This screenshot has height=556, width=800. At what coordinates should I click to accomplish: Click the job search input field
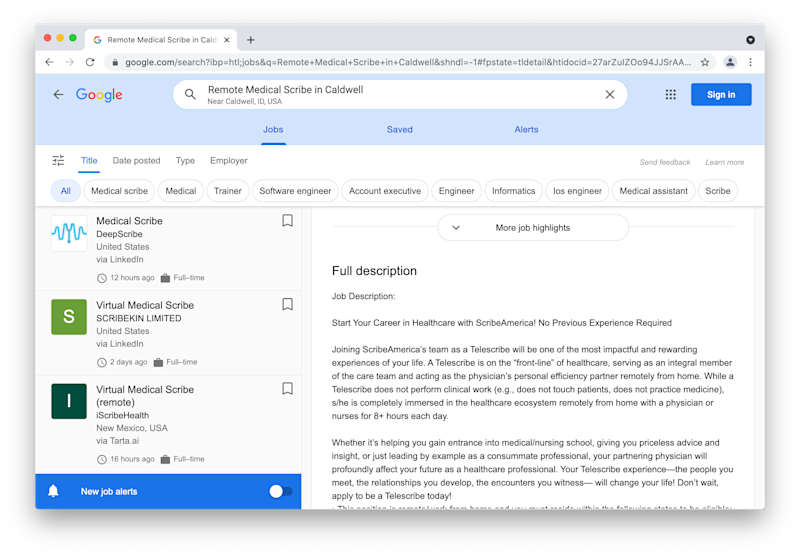point(400,94)
